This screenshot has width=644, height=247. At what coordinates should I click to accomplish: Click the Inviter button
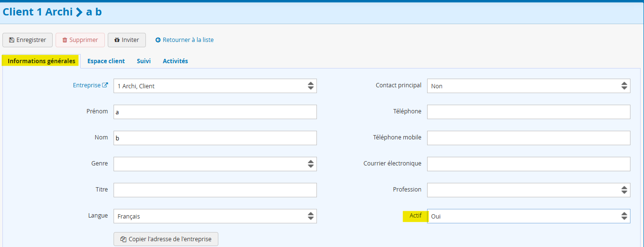coord(127,40)
